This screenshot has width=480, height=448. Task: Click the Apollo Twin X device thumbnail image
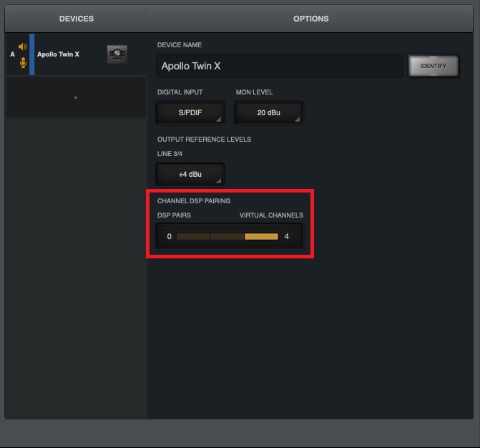point(117,54)
